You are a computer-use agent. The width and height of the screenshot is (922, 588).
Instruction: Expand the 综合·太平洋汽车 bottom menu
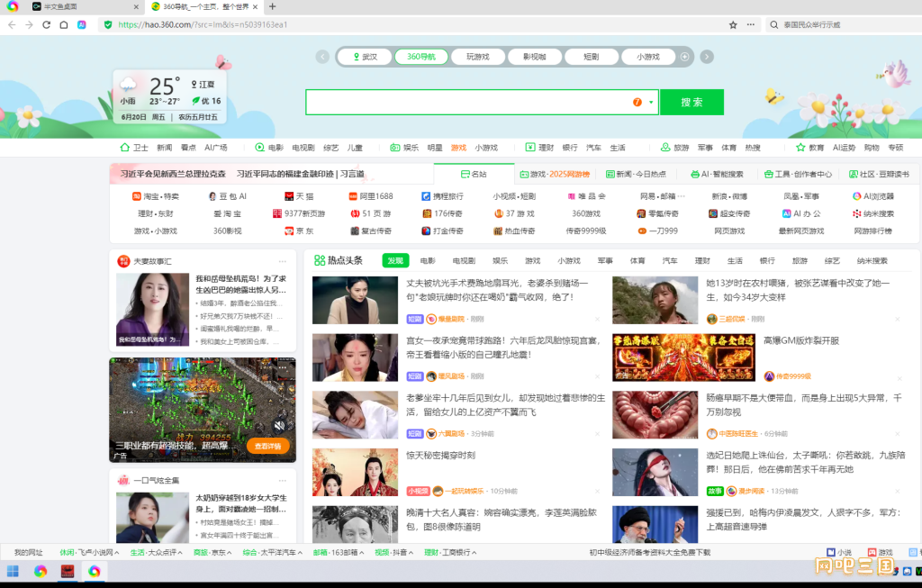pyautogui.click(x=273, y=553)
